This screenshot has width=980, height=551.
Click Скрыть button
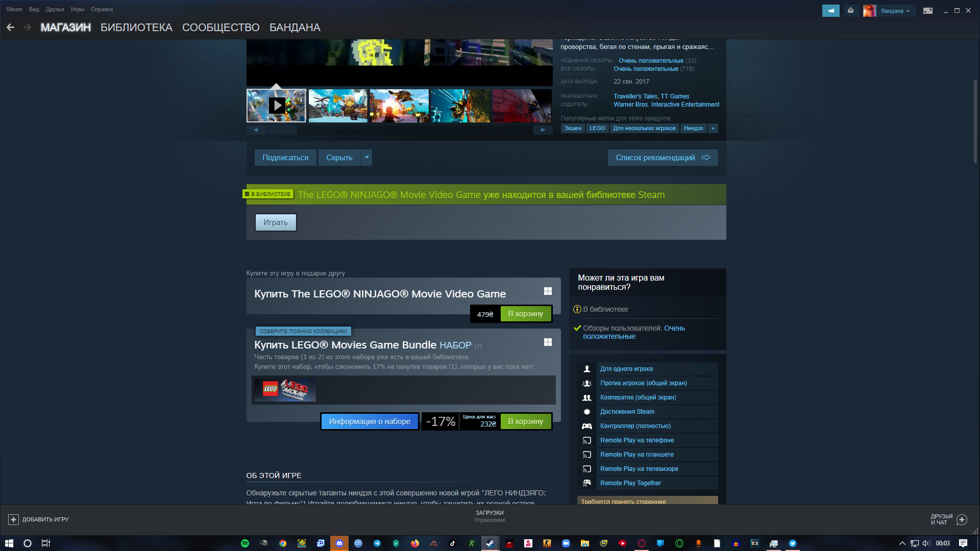[339, 158]
